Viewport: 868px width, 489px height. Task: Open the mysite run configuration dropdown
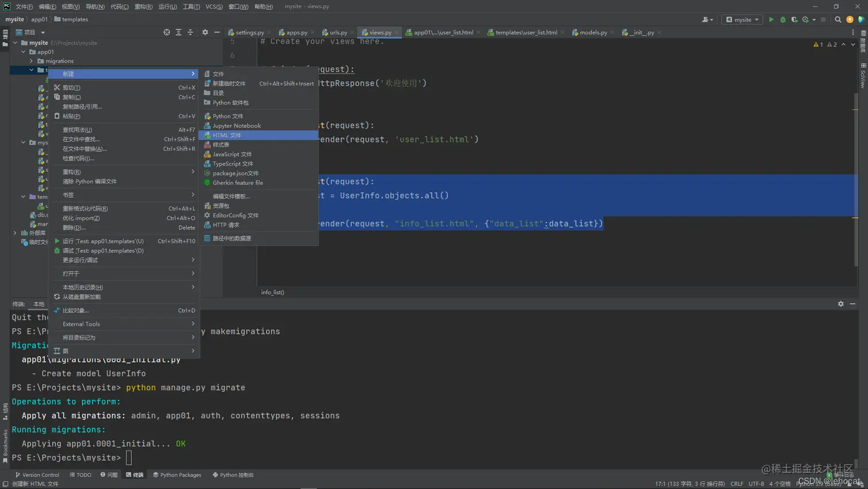pyautogui.click(x=742, y=20)
